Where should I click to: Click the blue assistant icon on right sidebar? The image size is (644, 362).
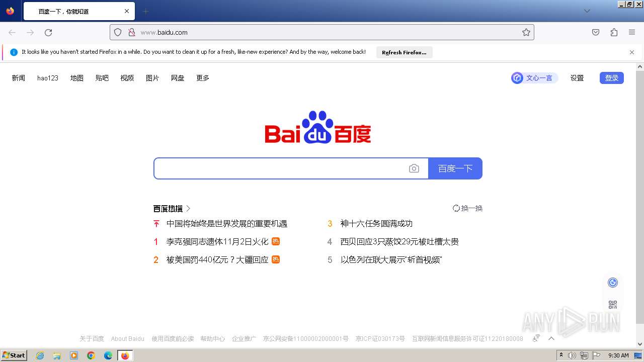tap(613, 283)
